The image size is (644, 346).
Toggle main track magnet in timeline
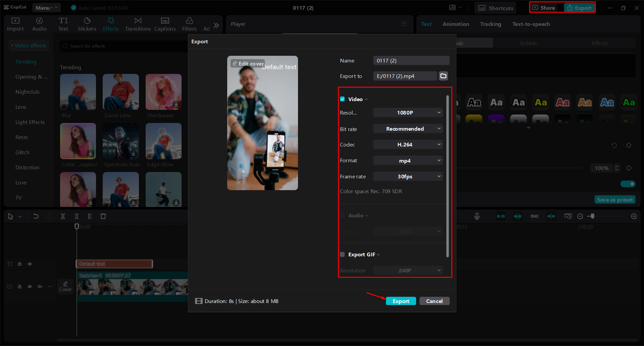coord(501,216)
